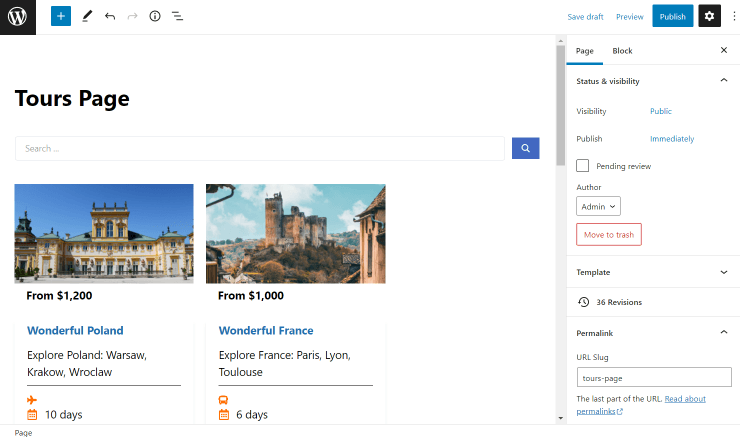Click Move to trash button

click(609, 235)
